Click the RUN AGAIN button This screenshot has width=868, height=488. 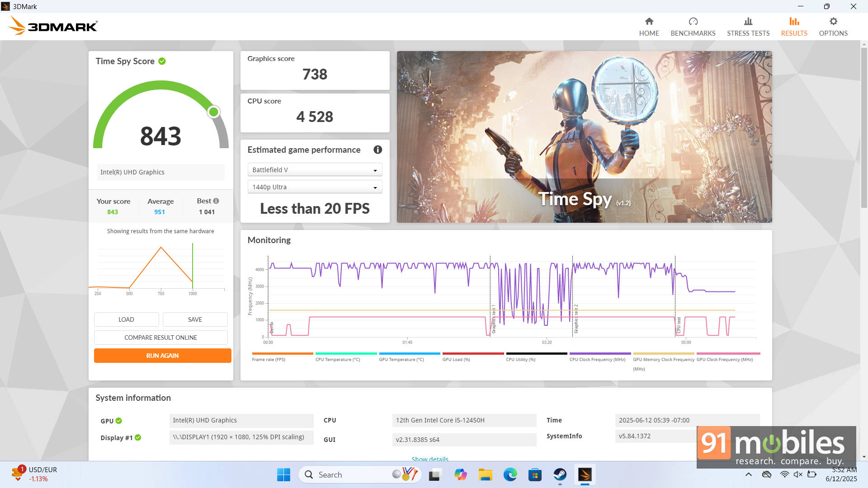(162, 356)
